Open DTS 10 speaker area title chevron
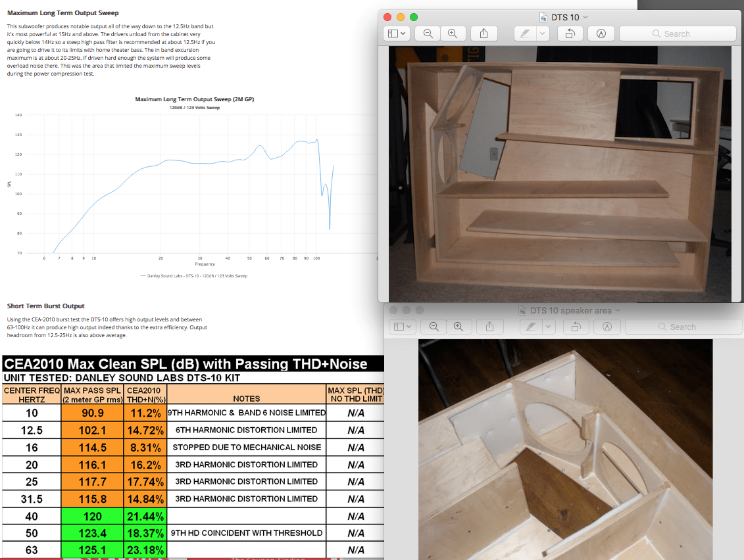The image size is (744, 560). point(618,310)
